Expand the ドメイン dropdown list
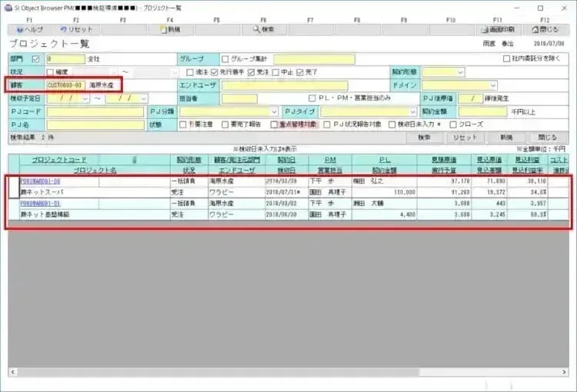The width and height of the screenshot is (577, 392). 492,85
